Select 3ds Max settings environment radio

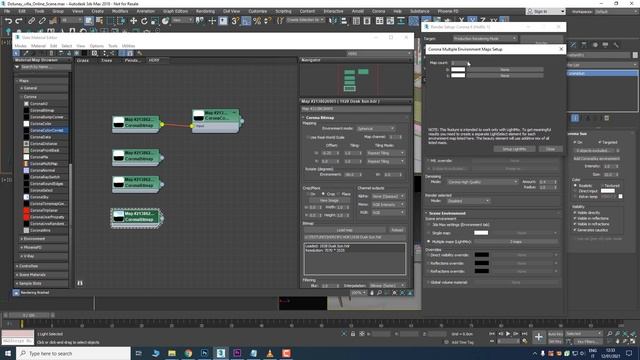[x=429, y=224]
